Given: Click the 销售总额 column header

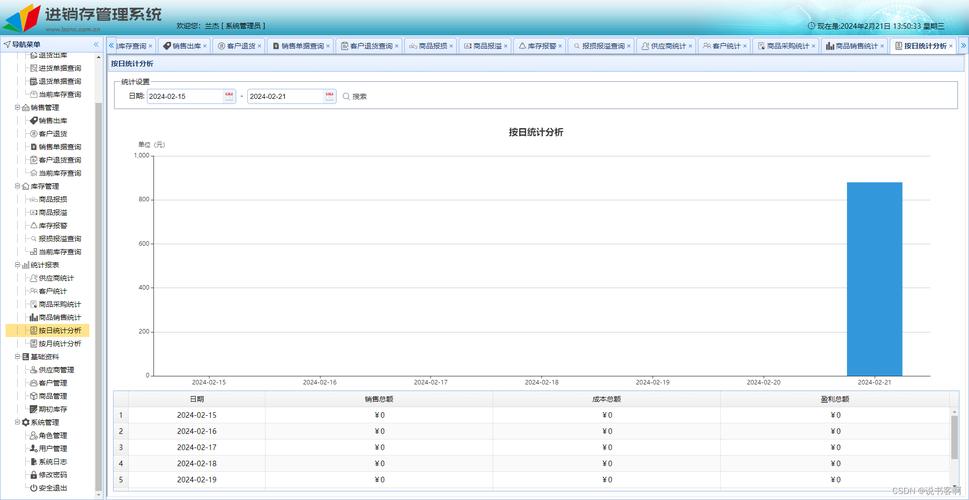Looking at the screenshot, I should click(379, 399).
